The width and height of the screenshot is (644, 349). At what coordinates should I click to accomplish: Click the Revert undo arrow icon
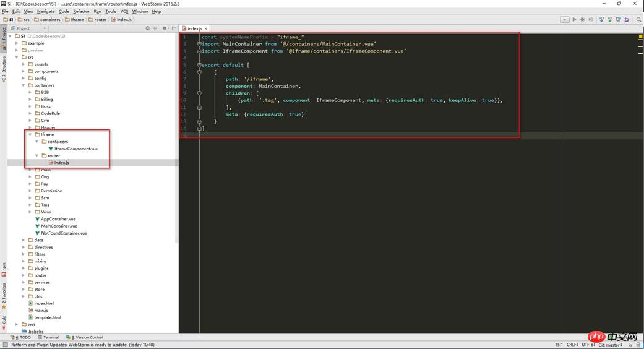pyautogui.click(x=627, y=20)
